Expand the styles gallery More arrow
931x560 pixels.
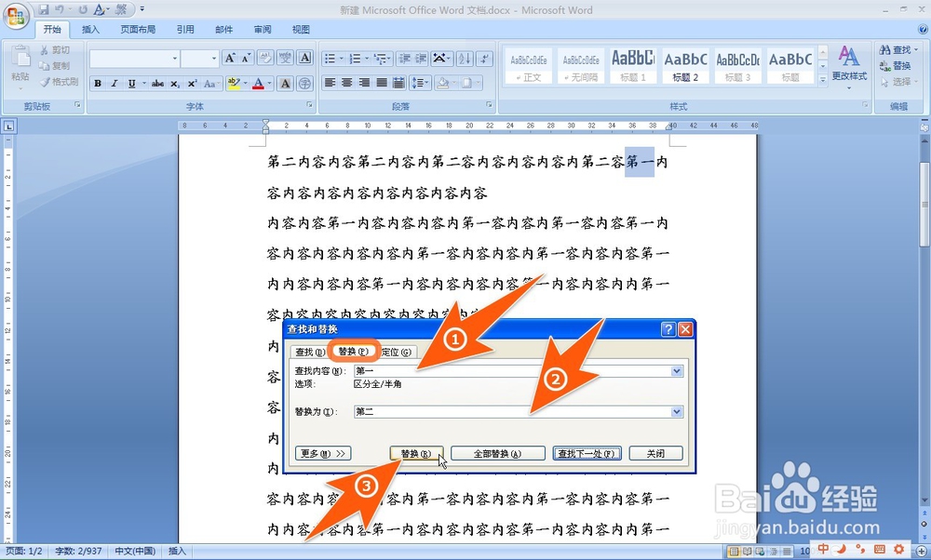pyautogui.click(x=823, y=78)
